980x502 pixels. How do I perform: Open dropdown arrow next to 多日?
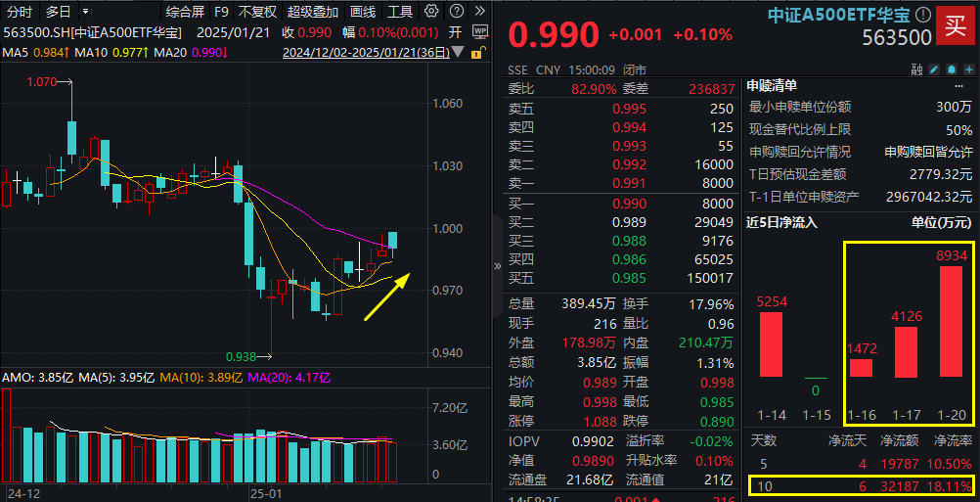(86, 12)
